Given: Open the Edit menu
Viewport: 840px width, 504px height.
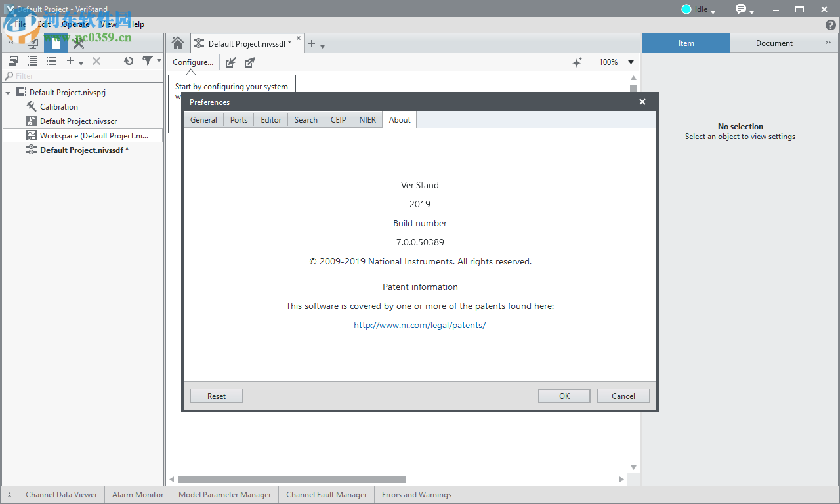Looking at the screenshot, I should (44, 24).
